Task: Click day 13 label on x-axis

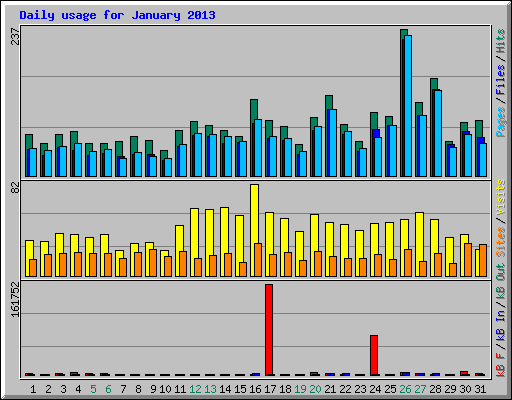Action: point(210,389)
